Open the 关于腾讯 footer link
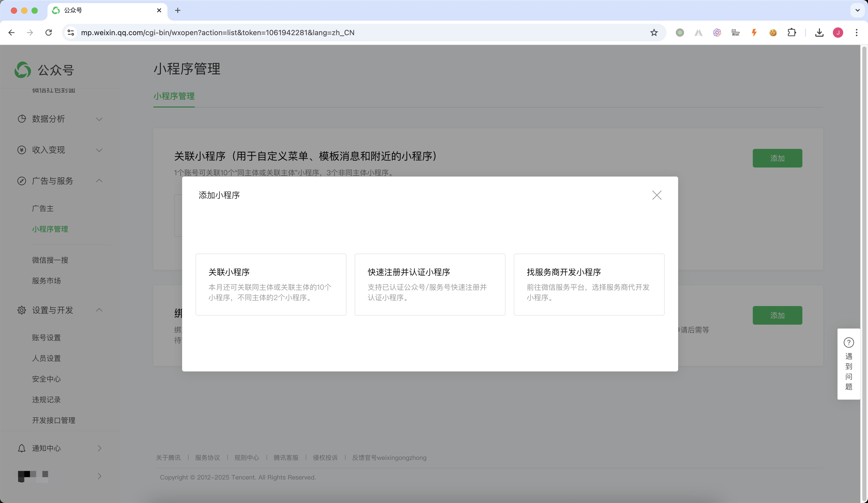 click(168, 458)
